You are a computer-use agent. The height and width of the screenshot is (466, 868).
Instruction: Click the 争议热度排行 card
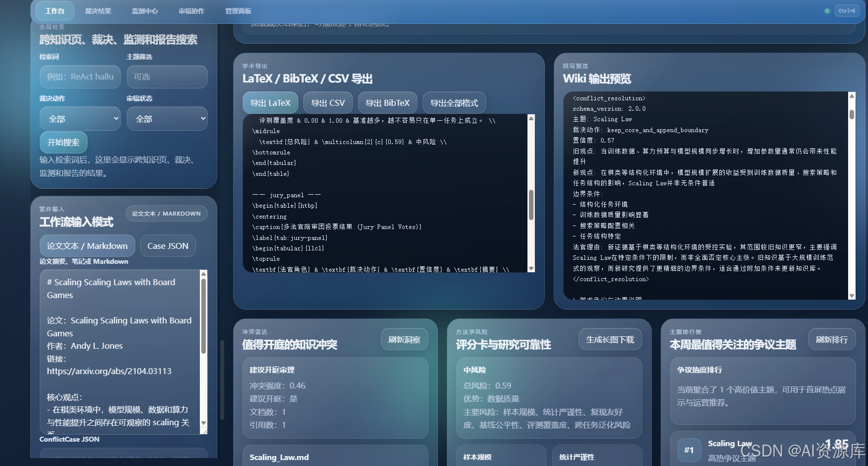pyautogui.click(x=763, y=390)
